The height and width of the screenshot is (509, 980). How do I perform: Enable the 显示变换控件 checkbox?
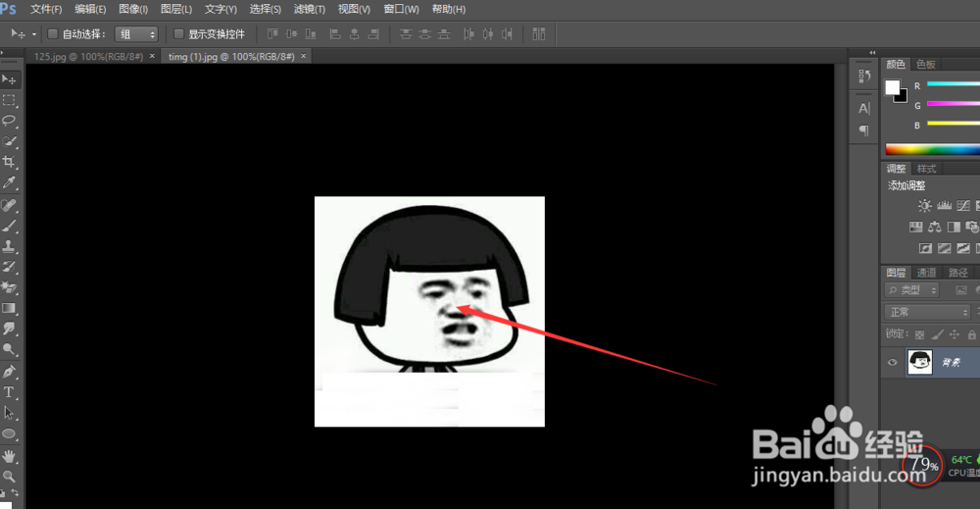(178, 33)
